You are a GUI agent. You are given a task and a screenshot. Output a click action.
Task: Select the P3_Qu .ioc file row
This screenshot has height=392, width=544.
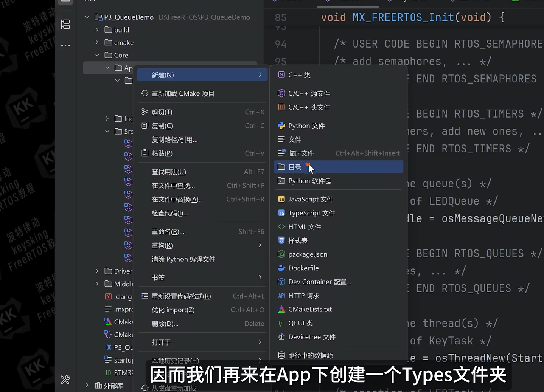[x=118, y=347]
